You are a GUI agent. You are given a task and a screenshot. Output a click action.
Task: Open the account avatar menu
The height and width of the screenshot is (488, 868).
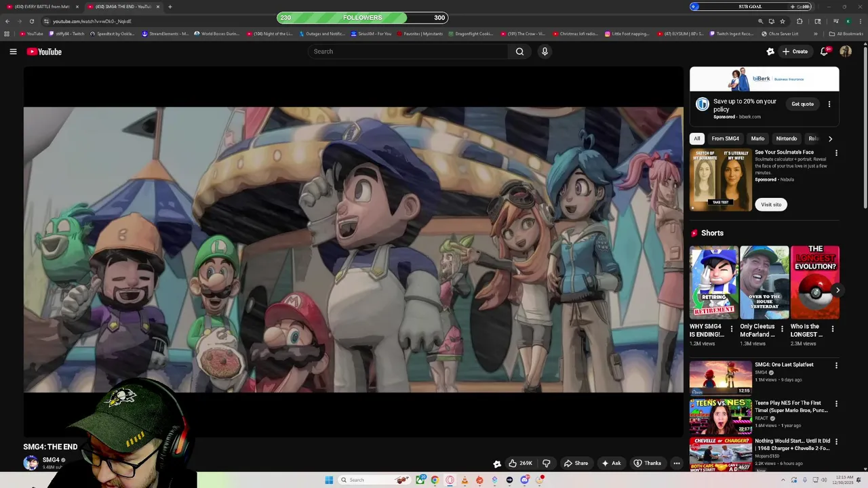tap(846, 52)
